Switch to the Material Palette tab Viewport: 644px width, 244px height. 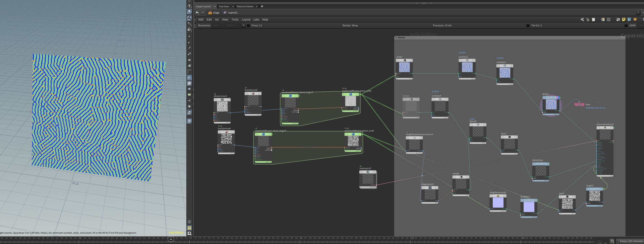tap(245, 7)
